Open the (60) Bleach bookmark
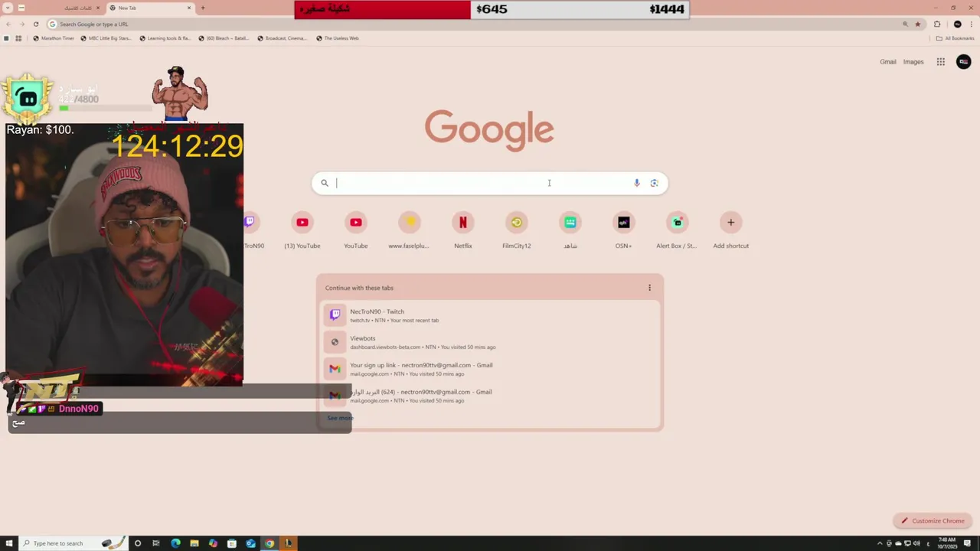The height and width of the screenshot is (551, 980). (224, 38)
